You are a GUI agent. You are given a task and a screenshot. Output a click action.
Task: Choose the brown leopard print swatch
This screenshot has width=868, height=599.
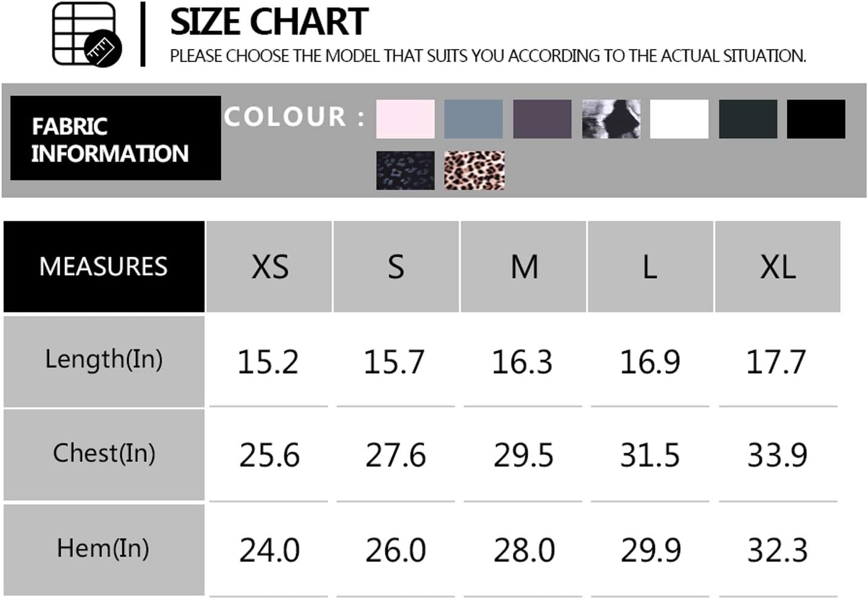point(474,171)
